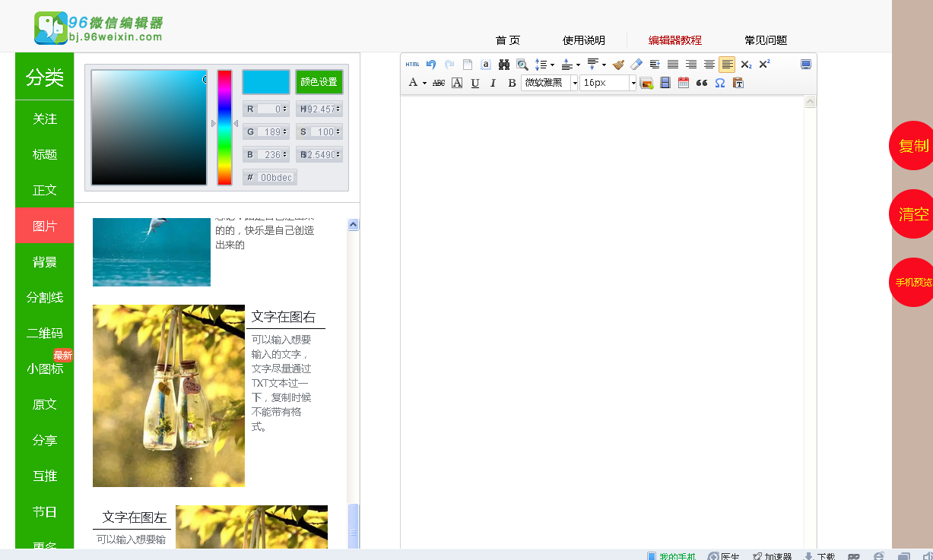Image resolution: width=933 pixels, height=560 pixels.
Task: Toggle bold formatting in the editor
Action: [x=512, y=83]
